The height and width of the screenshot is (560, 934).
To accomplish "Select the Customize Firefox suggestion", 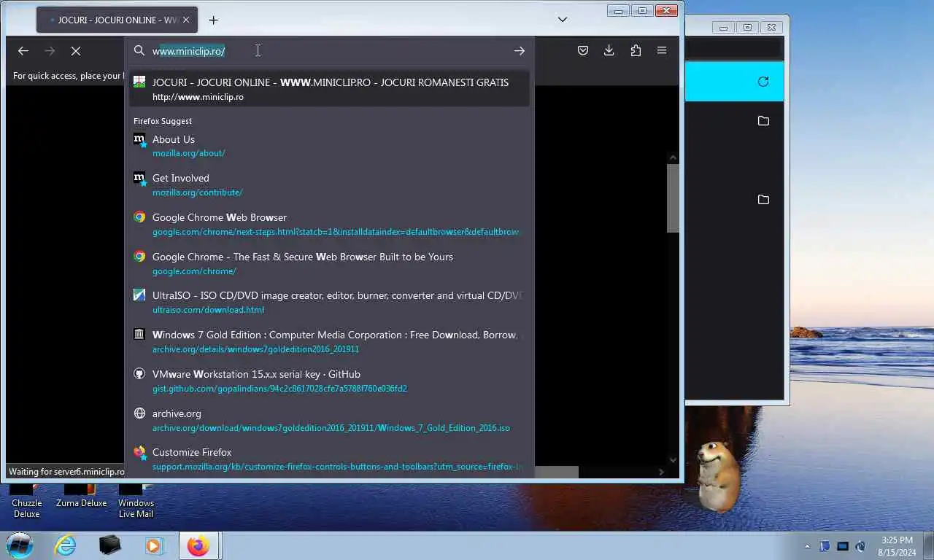I will click(329, 459).
